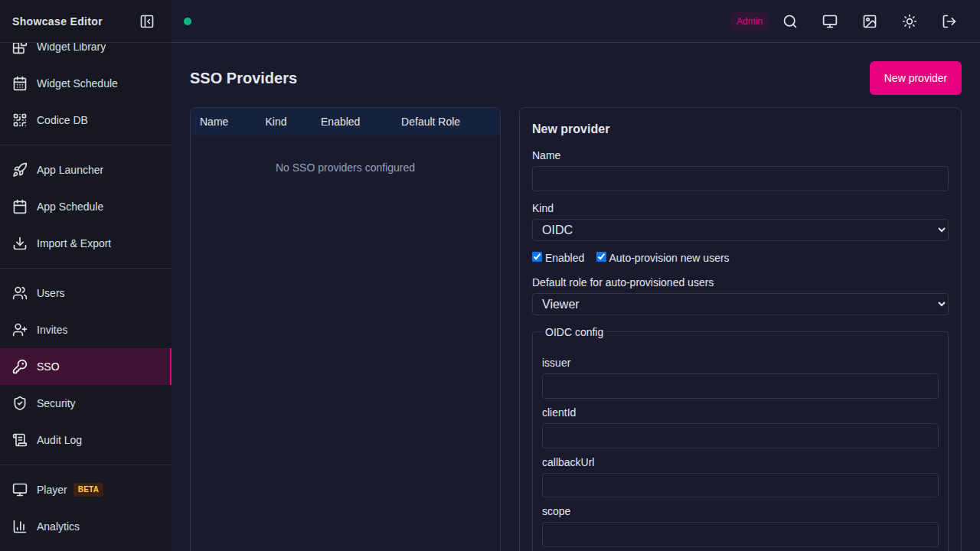
Task: Click the Security shield icon
Action: (x=20, y=403)
